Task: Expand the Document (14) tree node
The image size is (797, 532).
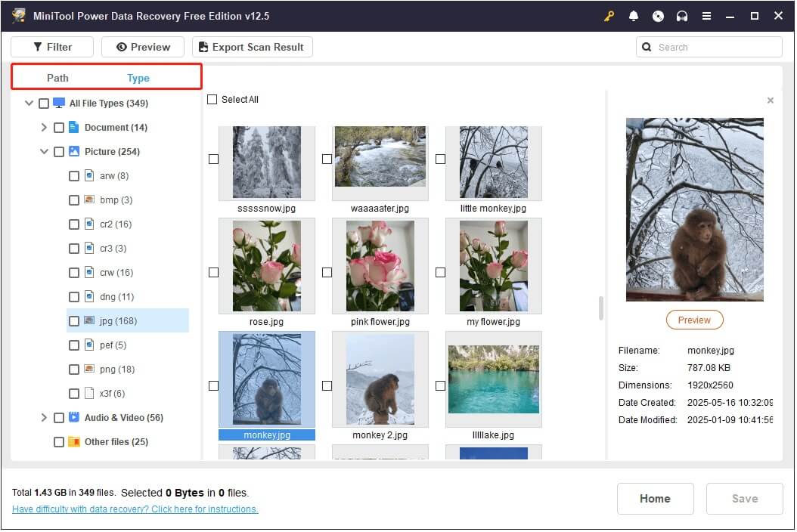Action: click(x=44, y=128)
